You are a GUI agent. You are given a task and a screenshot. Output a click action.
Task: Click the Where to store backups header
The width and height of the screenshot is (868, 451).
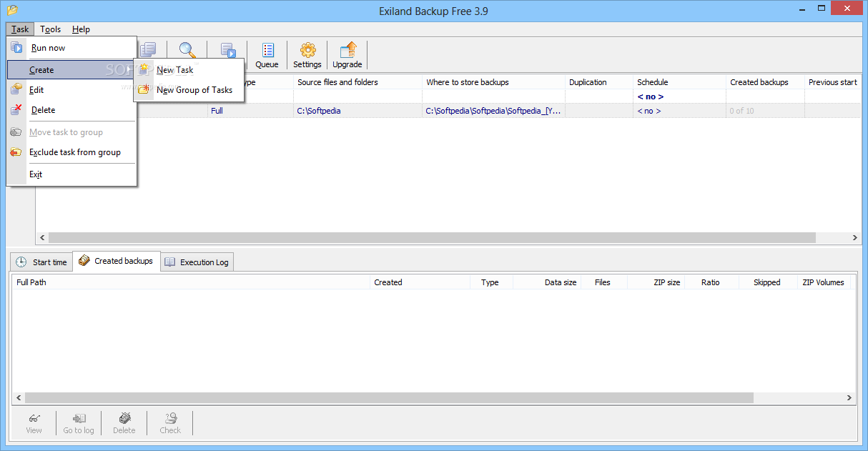tap(493, 82)
